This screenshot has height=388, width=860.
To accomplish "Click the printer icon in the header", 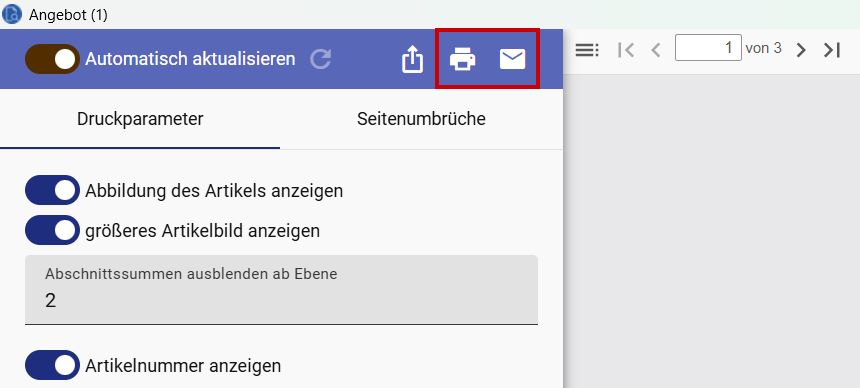I will (462, 59).
